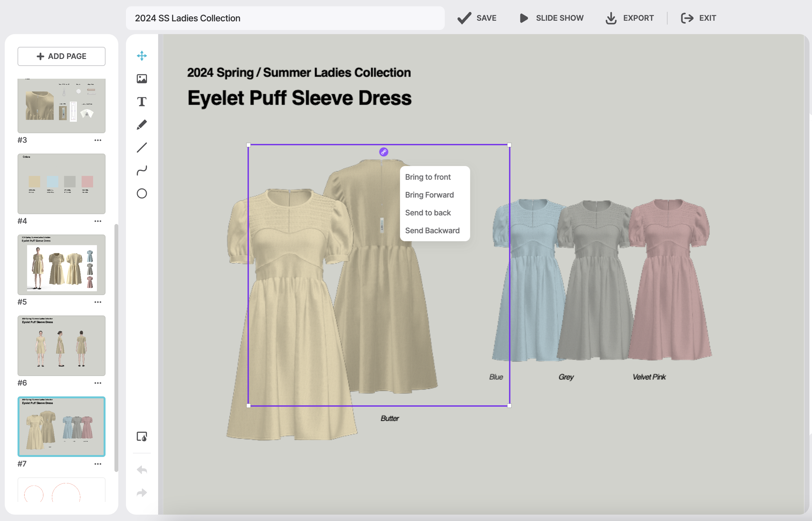
Task: Select the Eyelet Puff Sleeve Dress heading
Action: coord(300,98)
